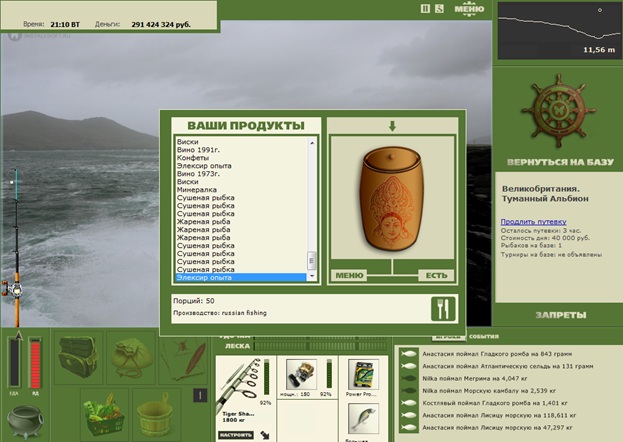
Task: Click fish icon beside Морскую камбалу event
Action: pos(408,391)
